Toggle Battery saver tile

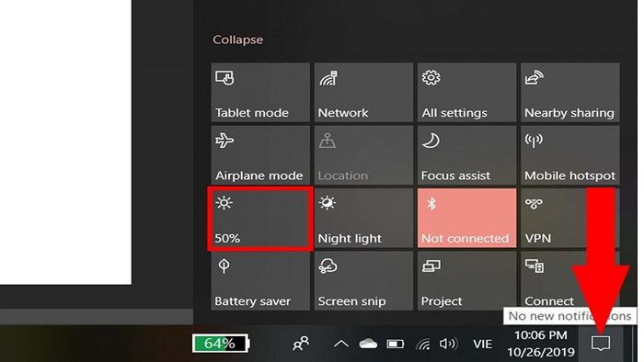(x=260, y=280)
